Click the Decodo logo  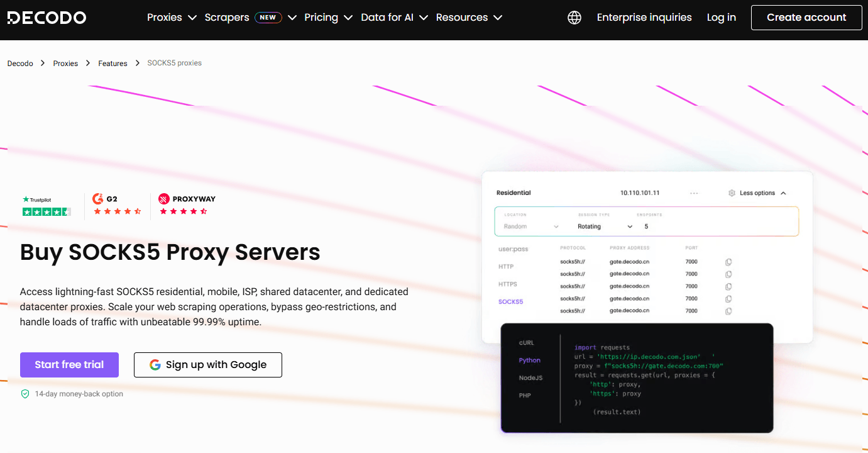pyautogui.click(x=47, y=18)
